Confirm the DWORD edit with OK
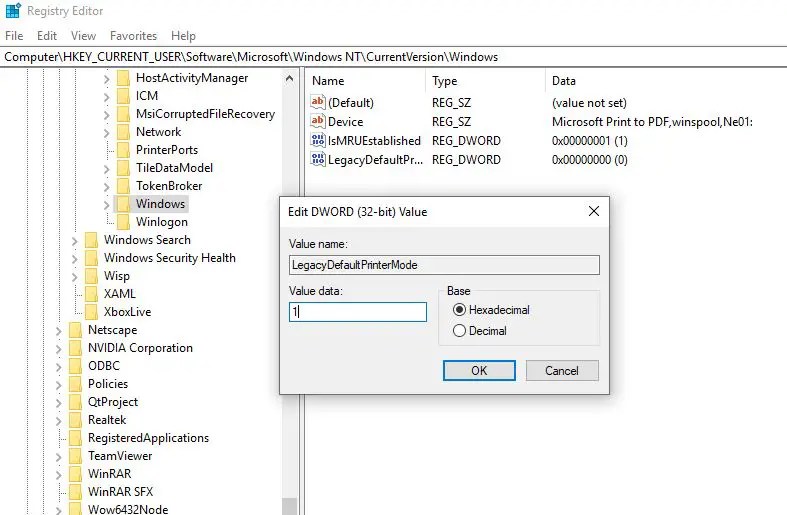 [479, 370]
